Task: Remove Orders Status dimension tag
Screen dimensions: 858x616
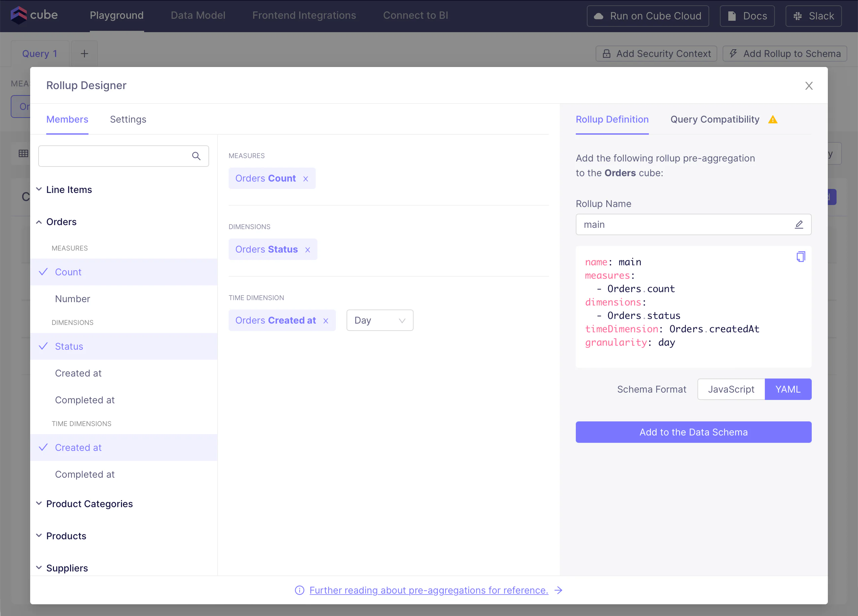Action: (x=308, y=250)
